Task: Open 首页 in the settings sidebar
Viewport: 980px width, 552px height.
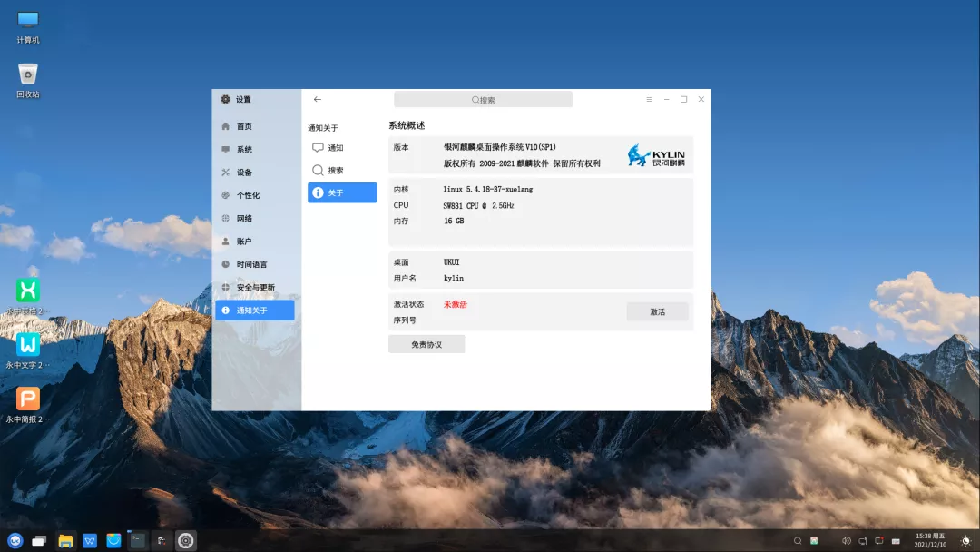Action: point(254,126)
